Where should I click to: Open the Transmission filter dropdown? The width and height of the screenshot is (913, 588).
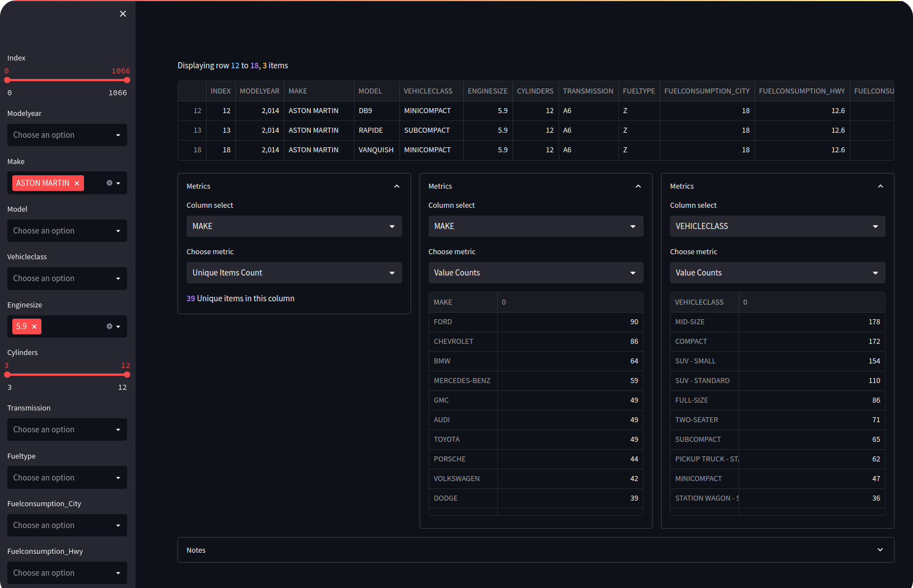pos(67,430)
